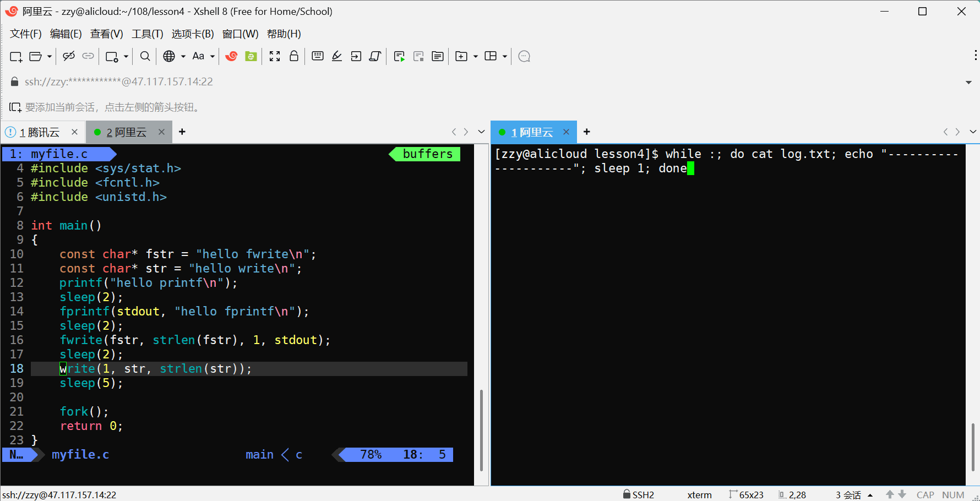Close the 1 腾讯云 tab
This screenshot has width=980, height=501.
pyautogui.click(x=74, y=132)
